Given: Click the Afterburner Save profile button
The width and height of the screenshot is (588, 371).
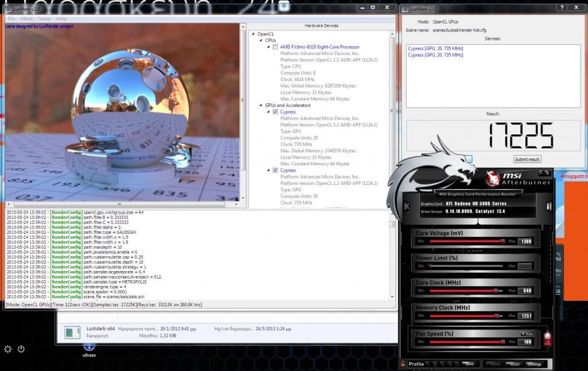Looking at the screenshot, I should point(469,364).
